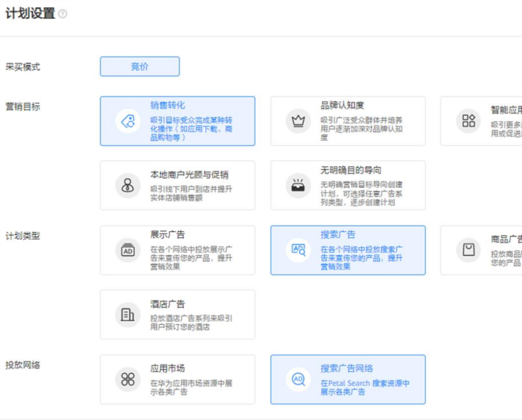The height and width of the screenshot is (420, 522).
Task: Select 本地商户光顾与促销 marketing goal
Action: pos(177,185)
